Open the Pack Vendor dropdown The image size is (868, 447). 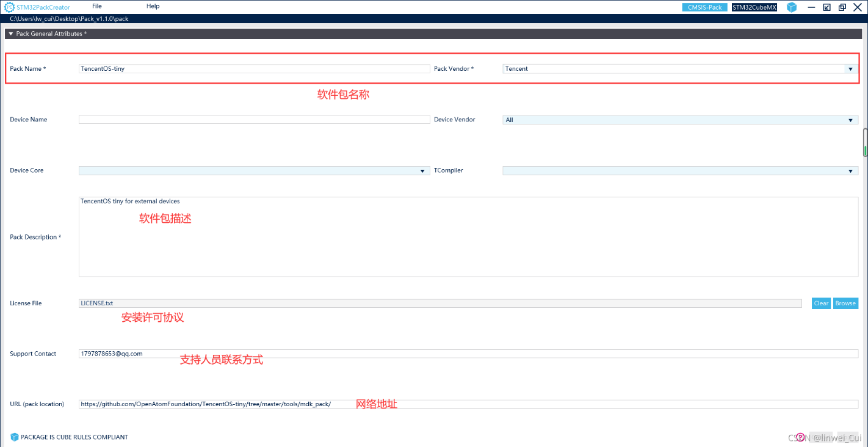coord(850,69)
